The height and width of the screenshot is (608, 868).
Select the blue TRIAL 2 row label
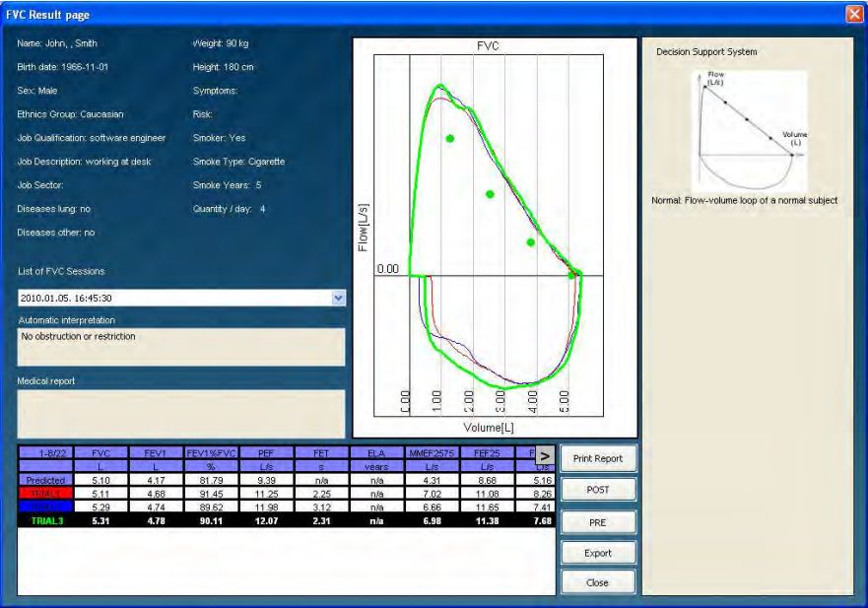44,506
